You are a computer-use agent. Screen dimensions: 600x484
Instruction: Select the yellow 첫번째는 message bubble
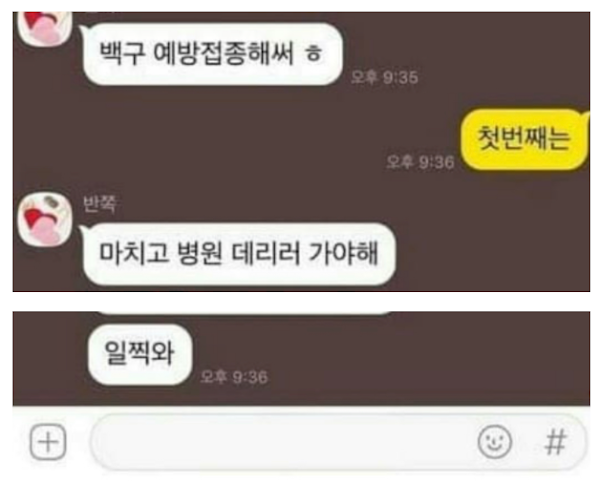point(524,139)
